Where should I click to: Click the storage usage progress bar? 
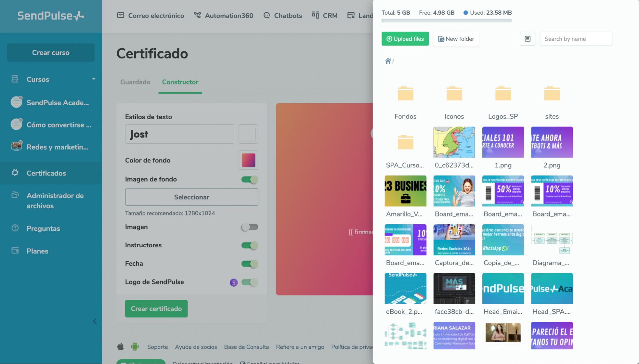pyautogui.click(x=447, y=21)
